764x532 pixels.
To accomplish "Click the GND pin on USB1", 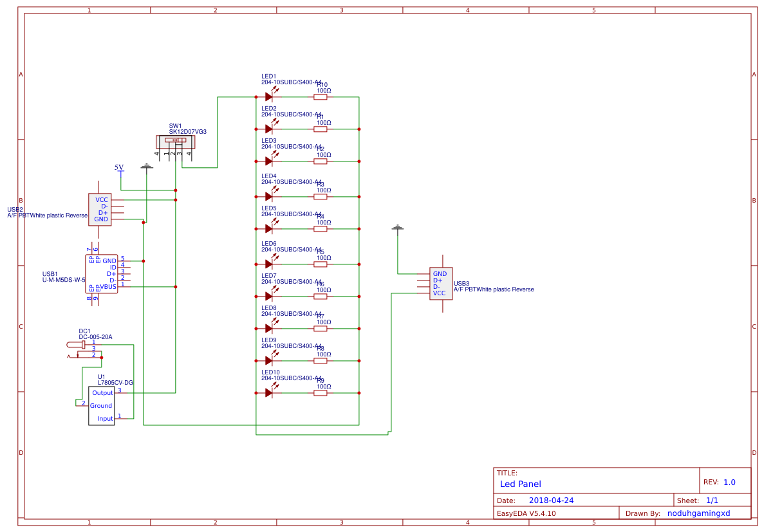I will coord(109,259).
